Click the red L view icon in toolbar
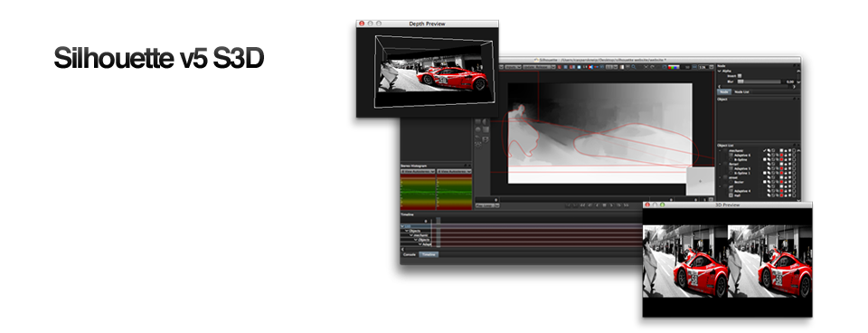This screenshot has width=868, height=333. point(559,67)
